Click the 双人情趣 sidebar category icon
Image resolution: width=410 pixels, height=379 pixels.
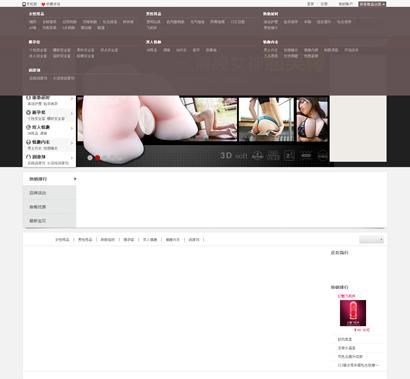[x=28, y=127]
